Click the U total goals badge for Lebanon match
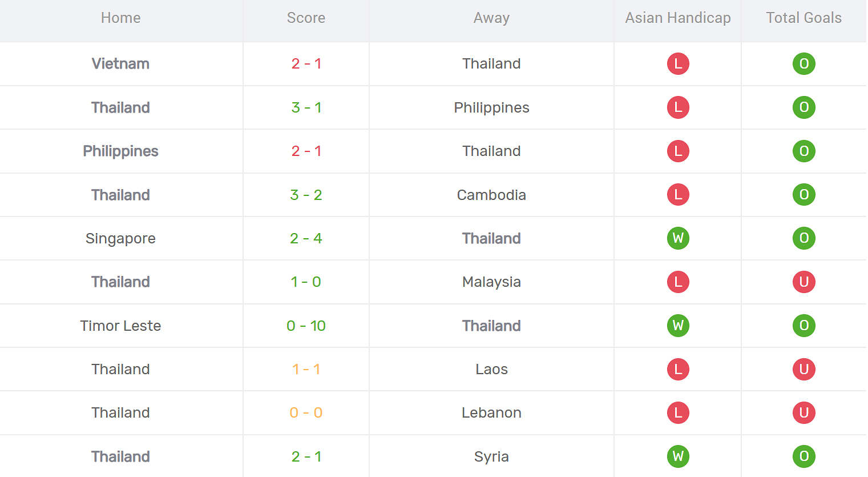The image size is (868, 477). pos(804,412)
